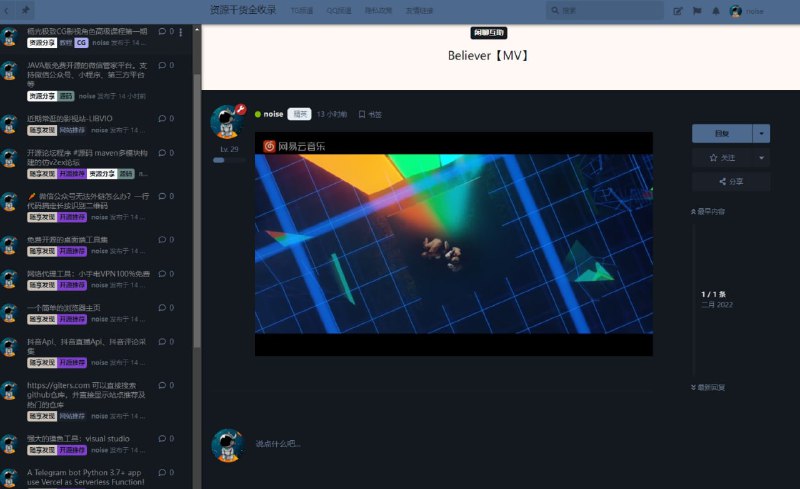Open the 小手电VPN100%免费 discussion
The width and height of the screenshot is (800, 489).
point(88,274)
